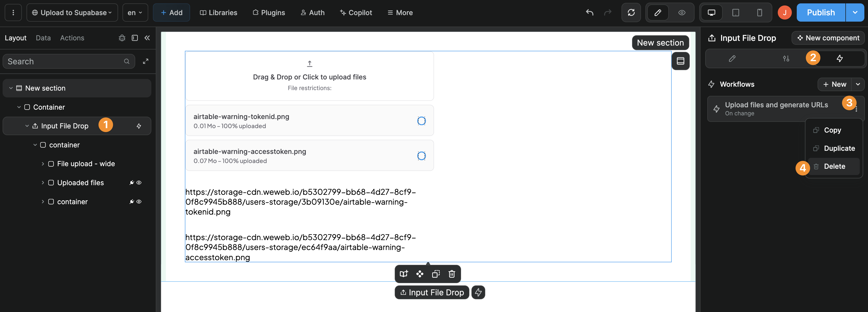Click the workflow lightning icon on Input File Drop
This screenshot has height=312, width=868.
point(139,126)
